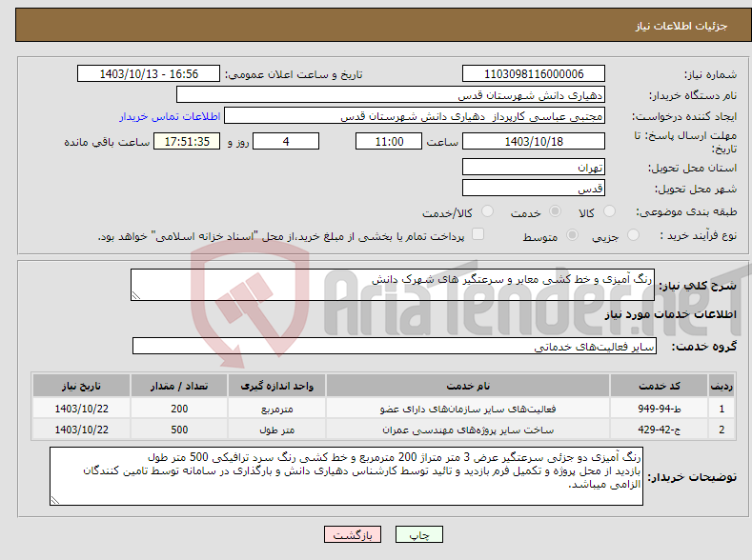Click unit cell متر طول
Image resolution: width=752 pixels, height=560 pixels.
[276, 430]
